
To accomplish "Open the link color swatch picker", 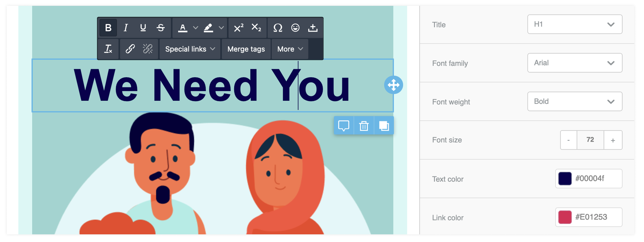I will (565, 217).
